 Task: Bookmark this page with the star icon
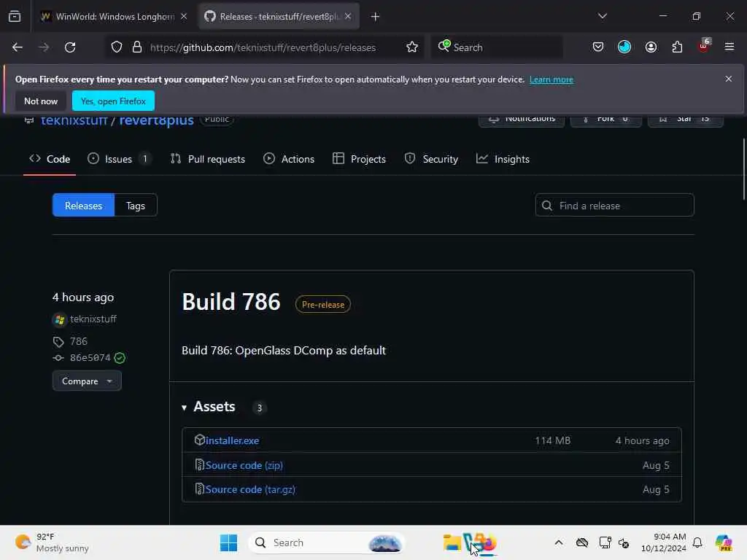pos(412,47)
